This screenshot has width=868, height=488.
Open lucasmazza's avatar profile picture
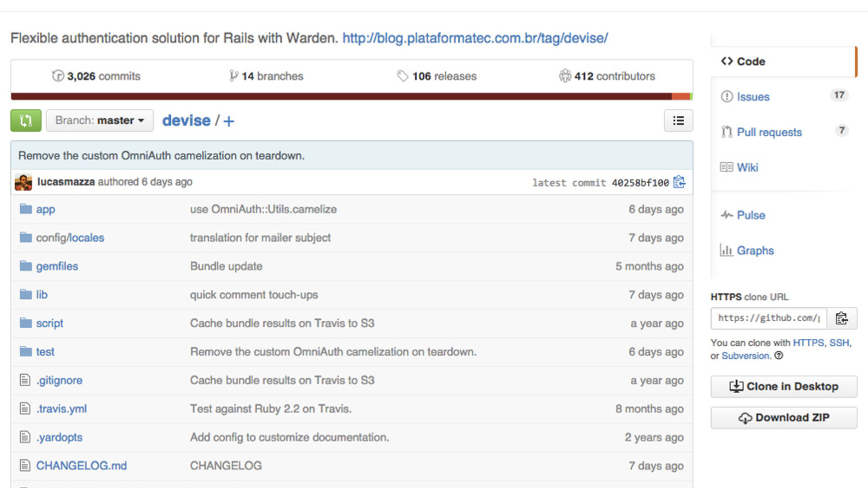[x=23, y=182]
